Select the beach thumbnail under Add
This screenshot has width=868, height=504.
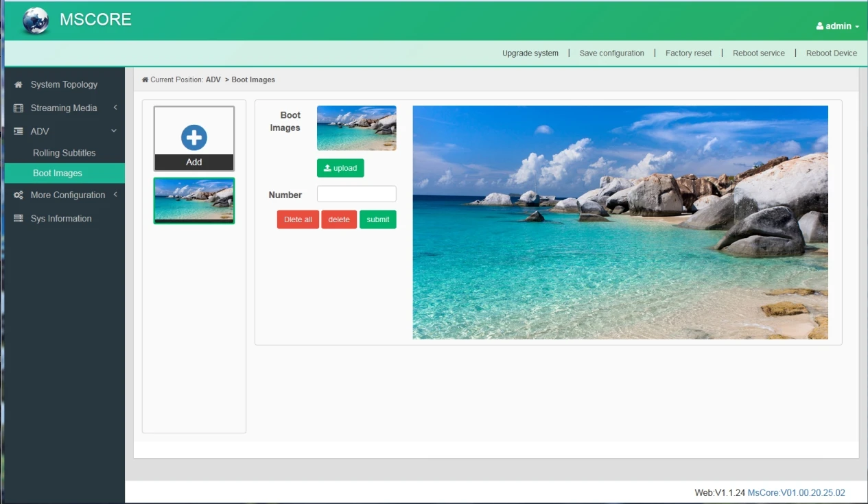point(194,200)
